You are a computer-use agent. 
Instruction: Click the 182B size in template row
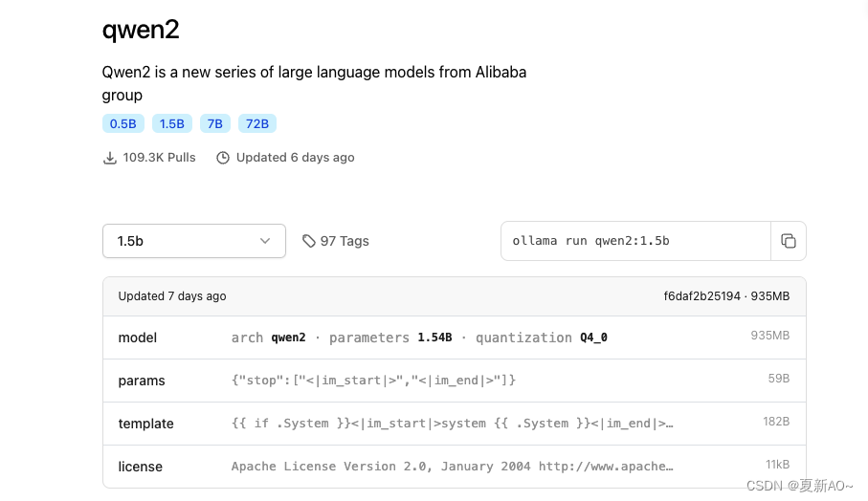click(x=776, y=422)
